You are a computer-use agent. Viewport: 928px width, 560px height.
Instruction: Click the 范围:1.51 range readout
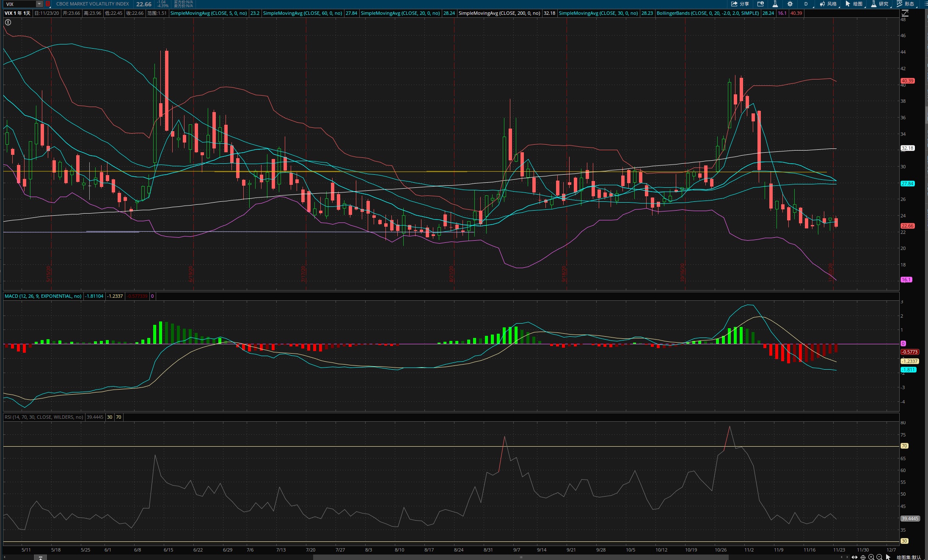pos(157,13)
